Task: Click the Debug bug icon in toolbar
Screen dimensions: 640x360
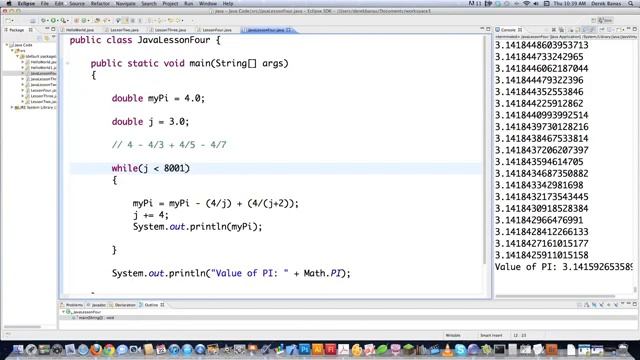Action: 43,20
